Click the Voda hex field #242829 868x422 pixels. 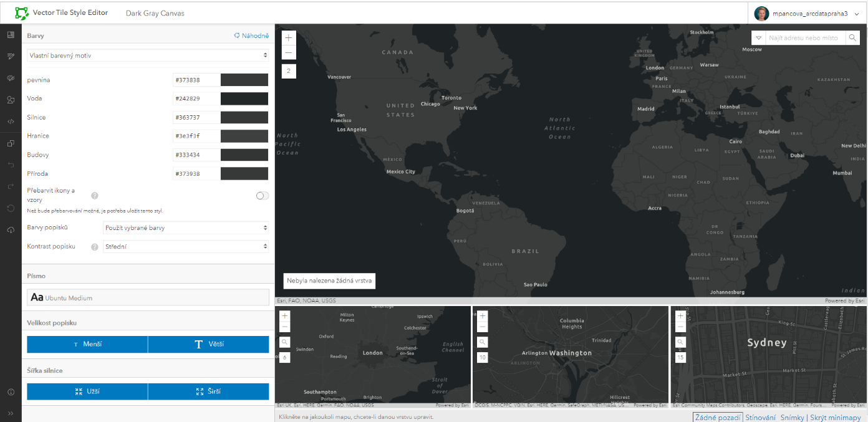pyautogui.click(x=196, y=98)
